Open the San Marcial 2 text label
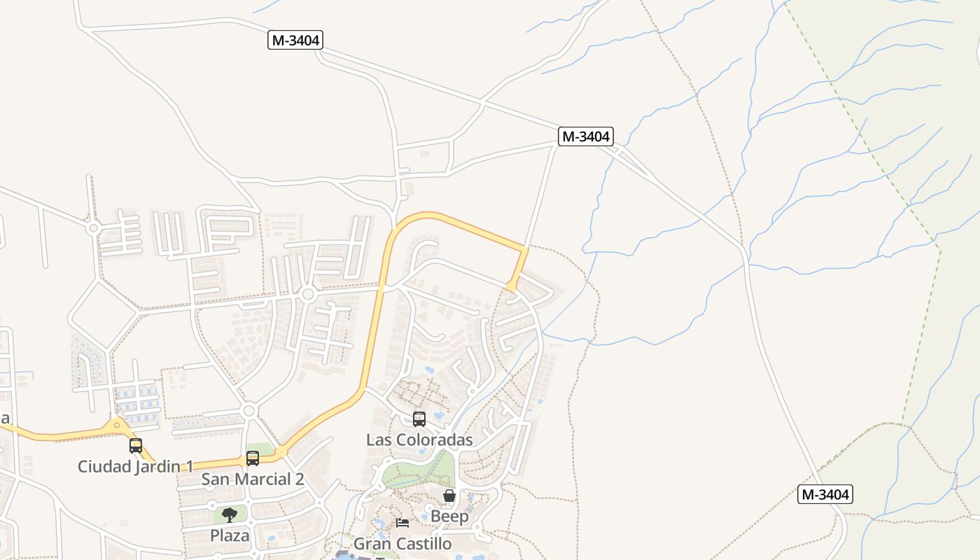This screenshot has width=980, height=560. [x=253, y=479]
